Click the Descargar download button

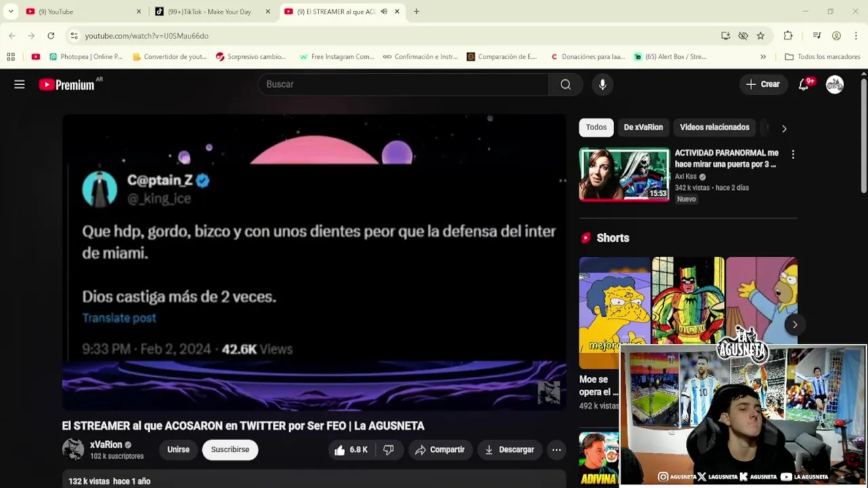click(x=509, y=449)
